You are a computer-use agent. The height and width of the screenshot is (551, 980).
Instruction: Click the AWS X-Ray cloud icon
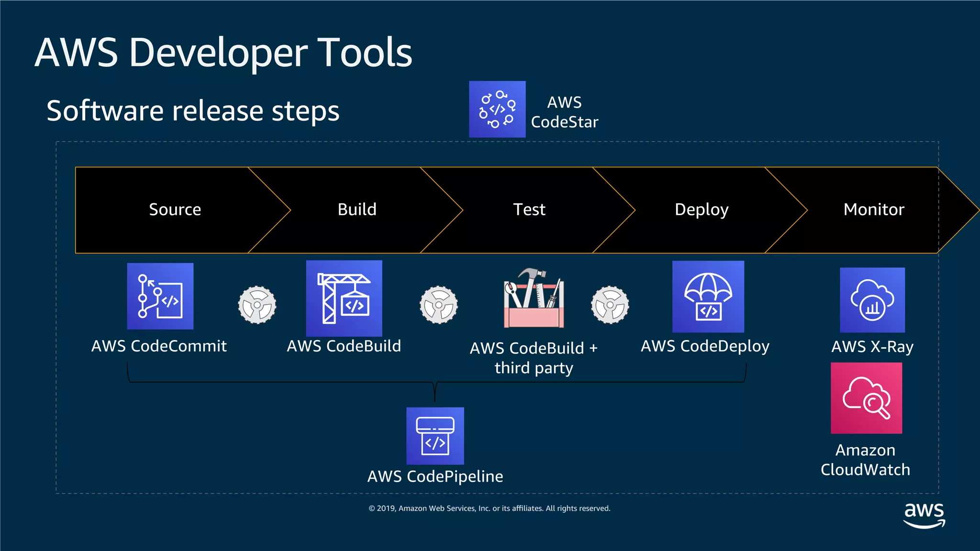872,300
